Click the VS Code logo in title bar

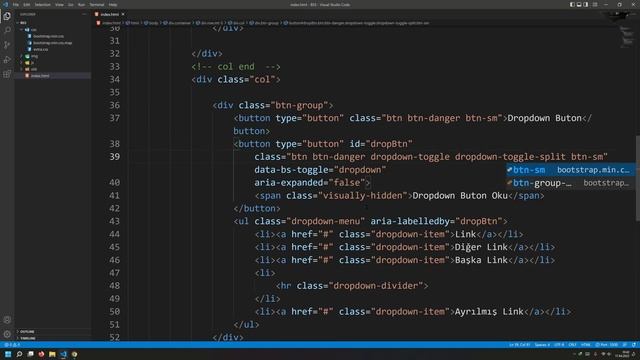pyautogui.click(x=5, y=4)
